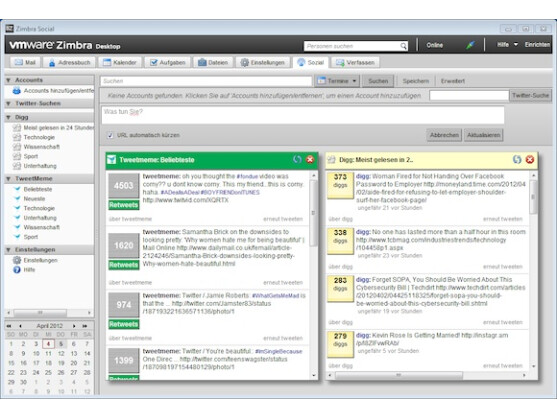Open the Verfassen tab
Viewport: 557px width, 418px height.
pyautogui.click(x=355, y=63)
